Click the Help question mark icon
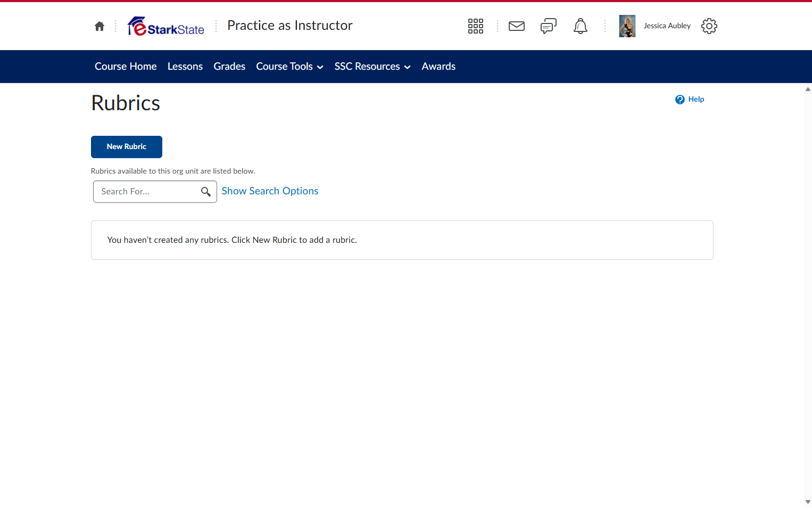The width and height of the screenshot is (812, 508). [680, 100]
